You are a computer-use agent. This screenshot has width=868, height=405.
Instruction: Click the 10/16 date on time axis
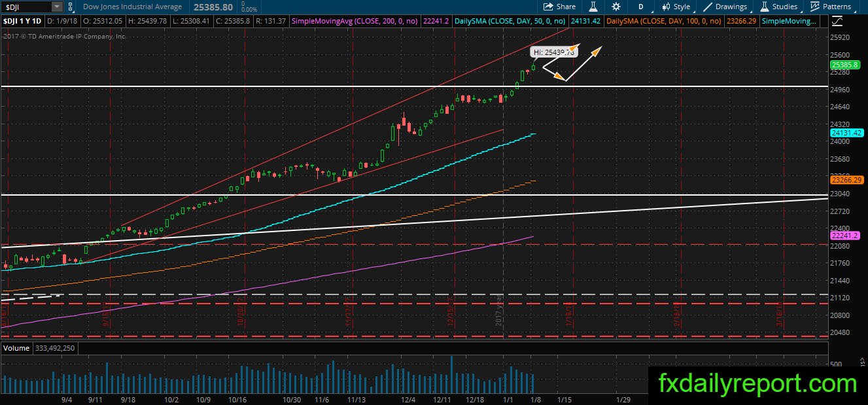[237, 398]
